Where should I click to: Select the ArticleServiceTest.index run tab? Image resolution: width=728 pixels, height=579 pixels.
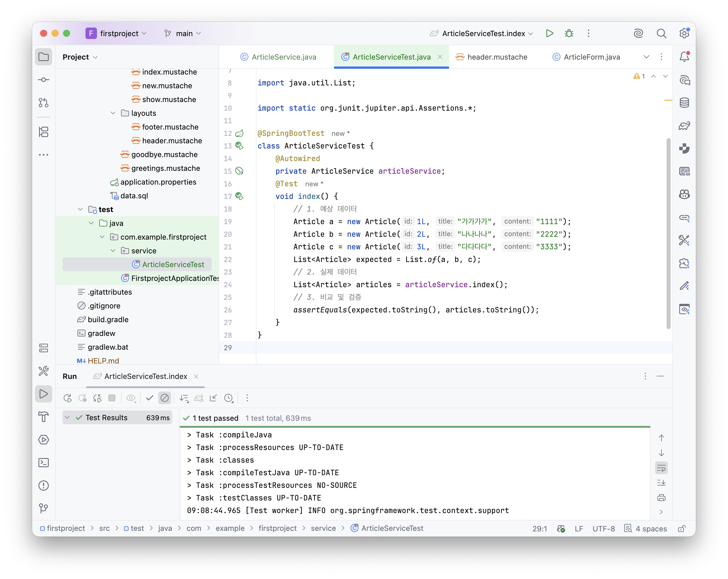click(x=145, y=376)
